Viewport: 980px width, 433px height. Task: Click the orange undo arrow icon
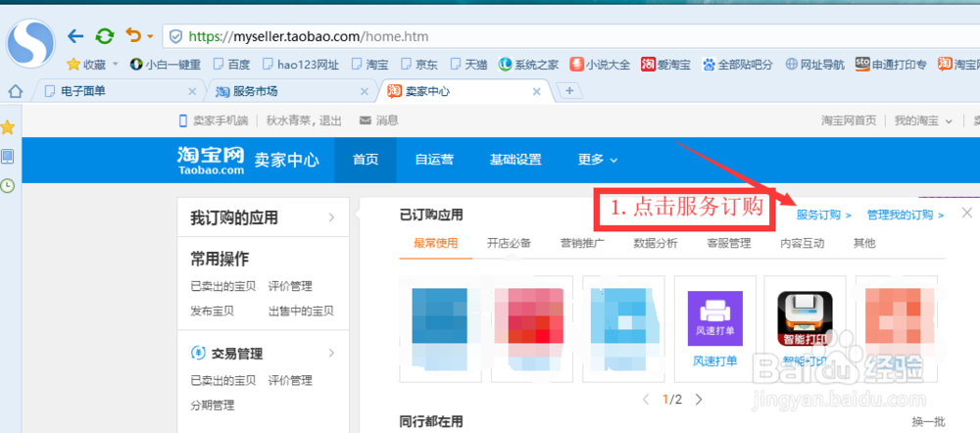tap(133, 35)
